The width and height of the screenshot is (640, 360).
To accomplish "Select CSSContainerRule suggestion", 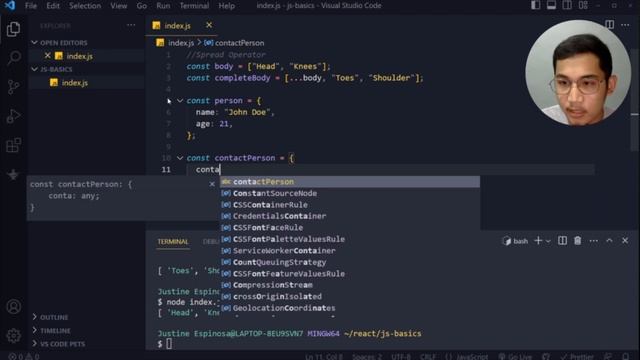I will pyautogui.click(x=350, y=204).
